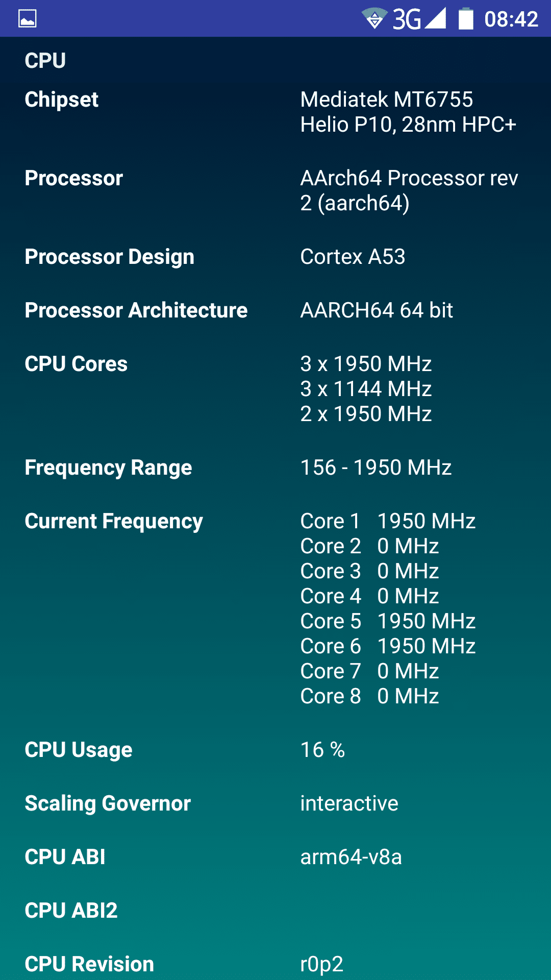Select the 3 x 1144 MHz line
551x980 pixels.
pos(366,389)
